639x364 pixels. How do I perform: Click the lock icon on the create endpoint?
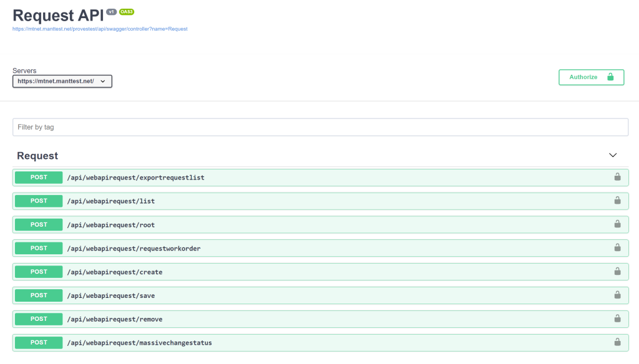tap(617, 271)
